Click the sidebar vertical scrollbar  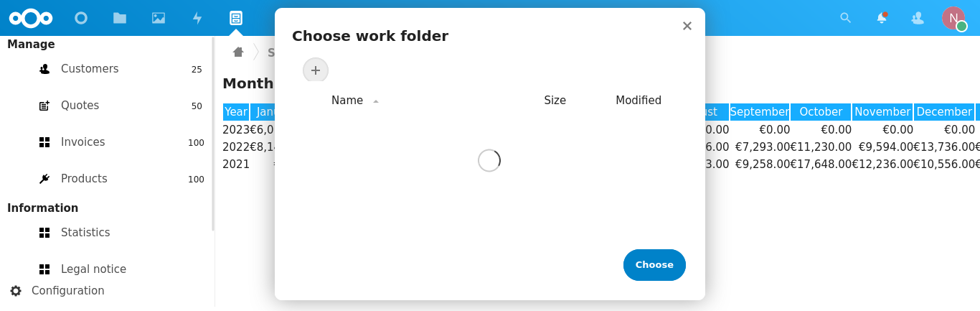pos(213,134)
